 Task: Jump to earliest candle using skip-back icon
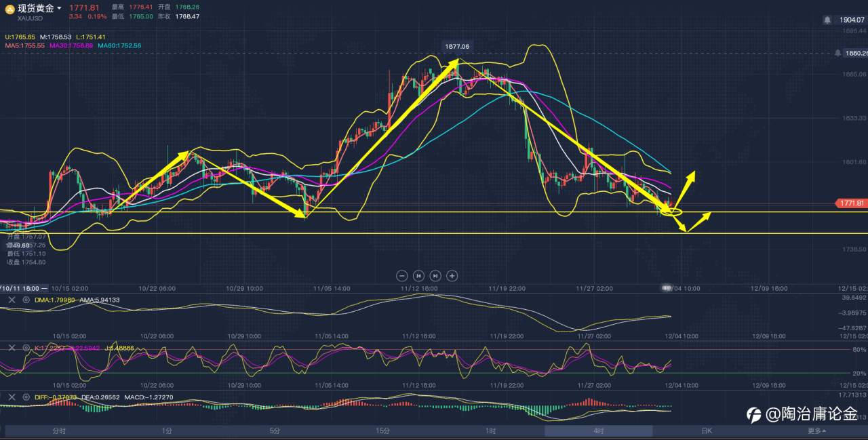[418, 275]
